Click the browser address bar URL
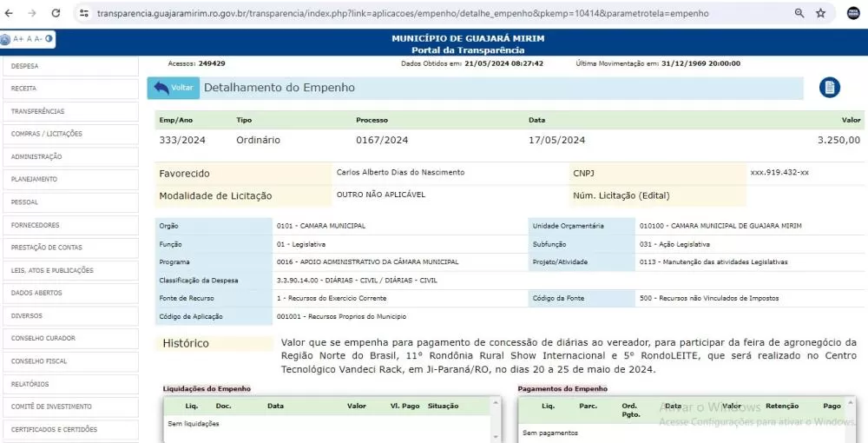Viewport: 868px width, 443px height. [403, 13]
